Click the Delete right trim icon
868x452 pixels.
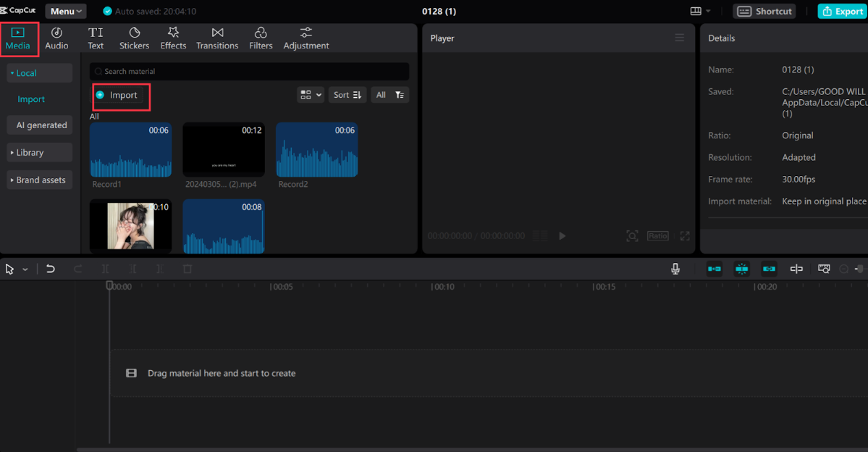[x=160, y=269]
